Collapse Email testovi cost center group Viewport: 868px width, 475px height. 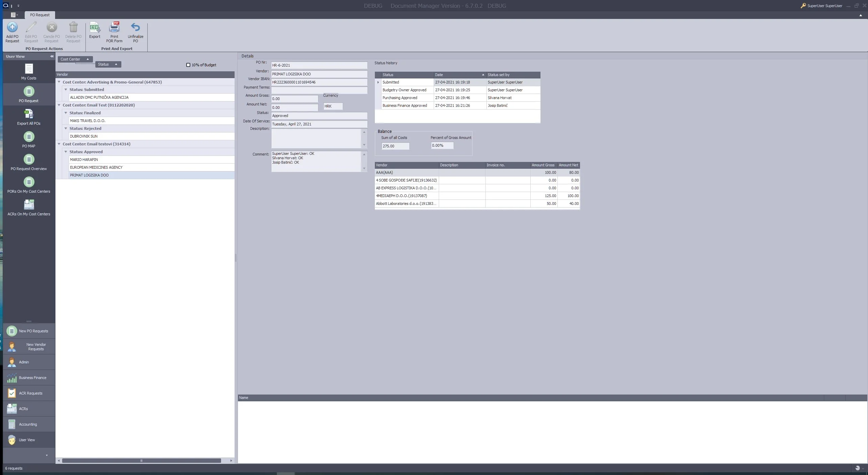coord(59,144)
